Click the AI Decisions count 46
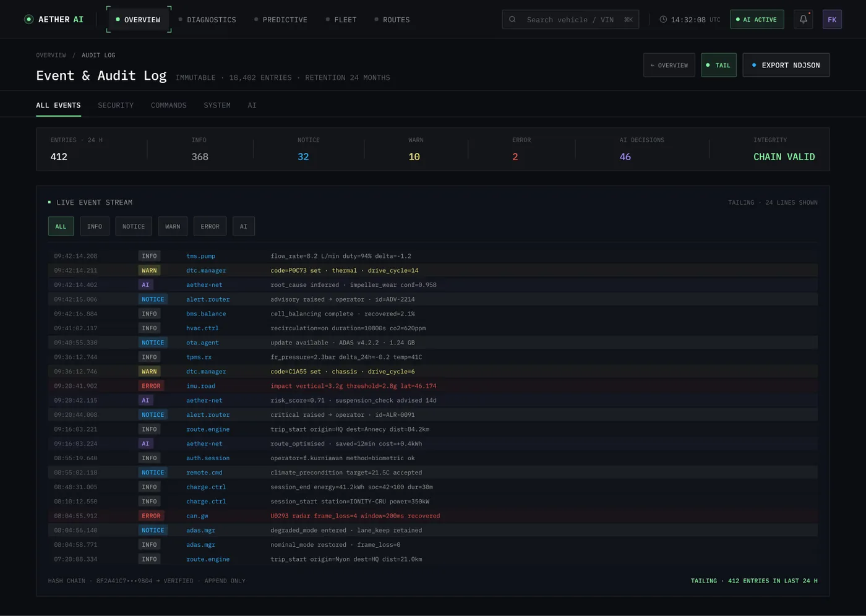Viewport: 866px width, 616px height. (625, 157)
